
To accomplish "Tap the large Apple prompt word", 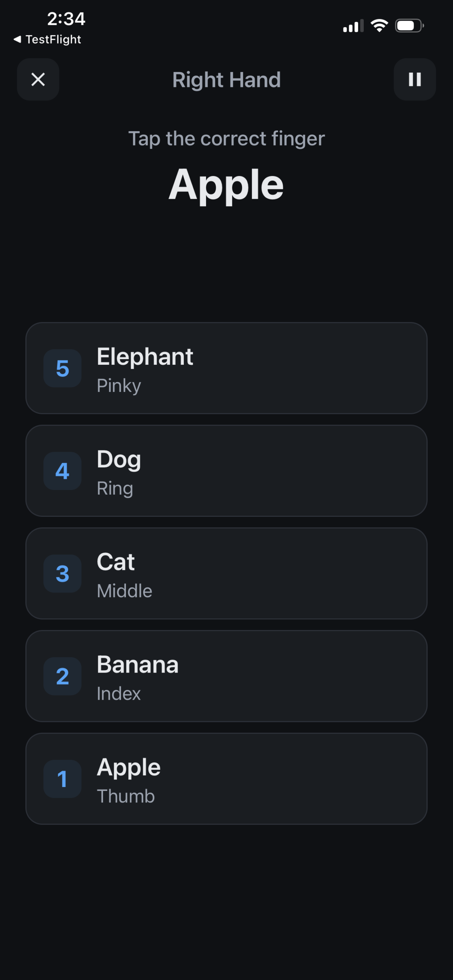I will (226, 185).
